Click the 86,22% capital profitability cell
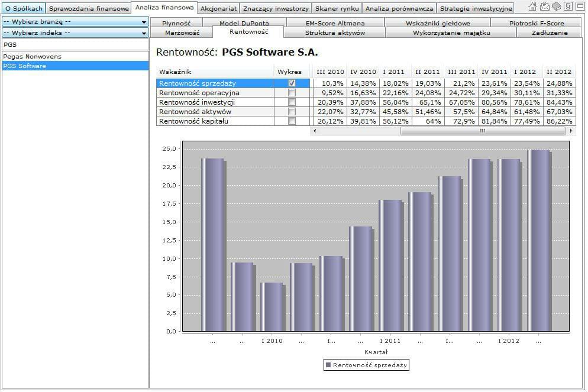The image size is (588, 392). 559,121
